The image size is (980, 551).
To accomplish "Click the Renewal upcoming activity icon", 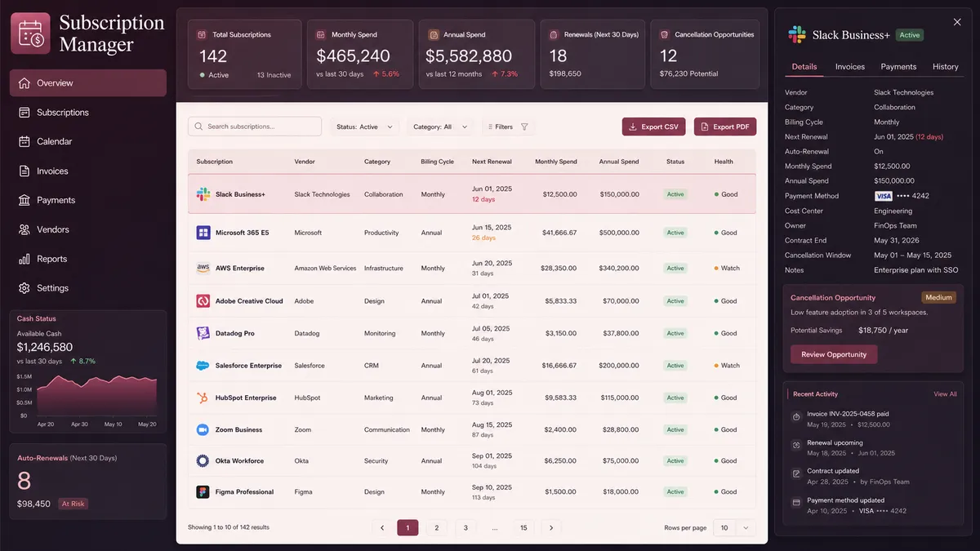I will pos(797,445).
